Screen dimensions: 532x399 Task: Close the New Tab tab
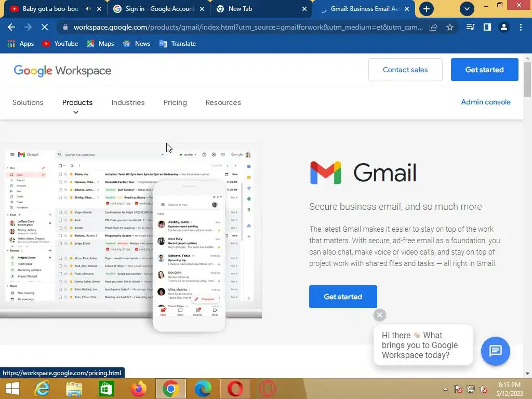pos(304,9)
